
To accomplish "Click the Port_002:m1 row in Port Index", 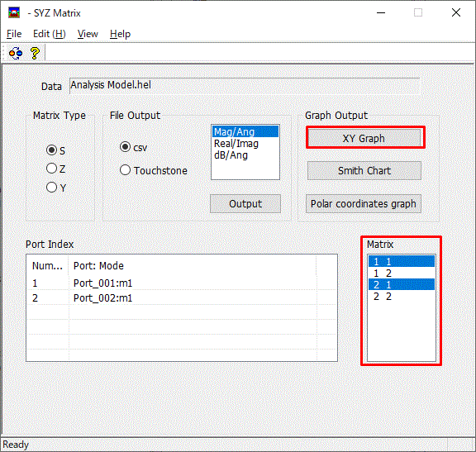I will tap(182, 298).
